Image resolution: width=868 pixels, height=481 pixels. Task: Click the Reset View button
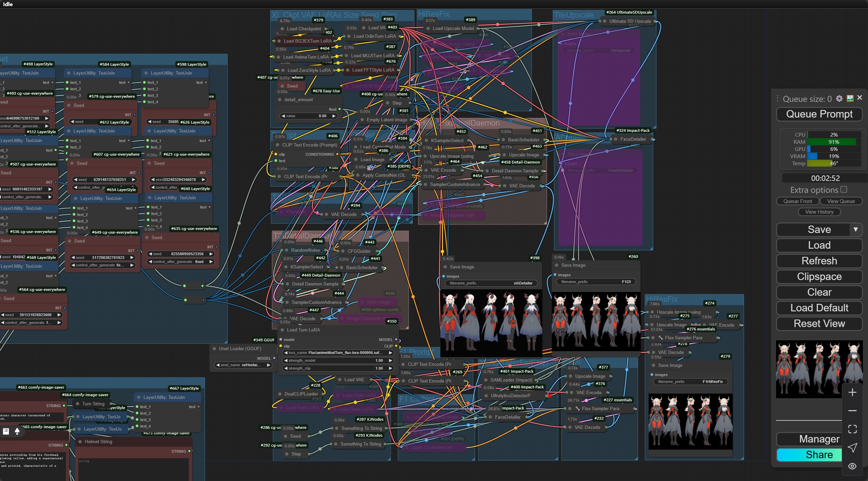[x=819, y=324]
